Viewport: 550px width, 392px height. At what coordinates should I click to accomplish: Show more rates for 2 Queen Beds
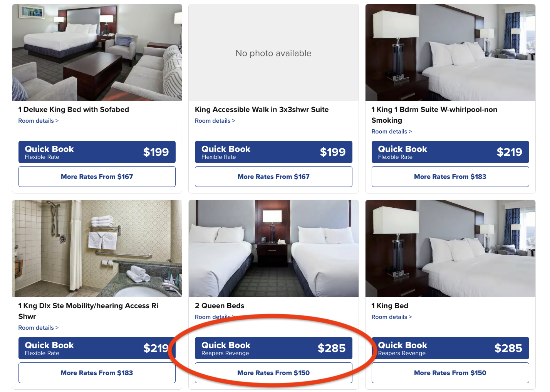[273, 373]
